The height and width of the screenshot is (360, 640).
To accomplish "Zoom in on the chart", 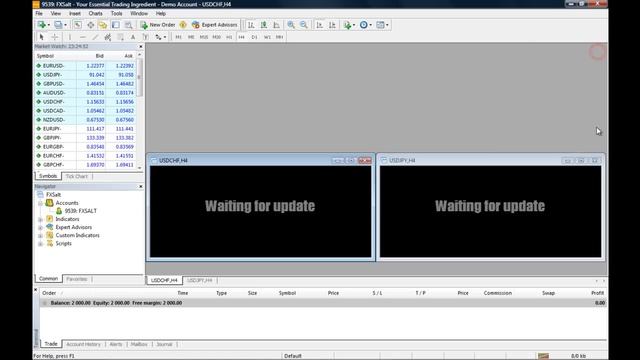I will (x=291, y=25).
